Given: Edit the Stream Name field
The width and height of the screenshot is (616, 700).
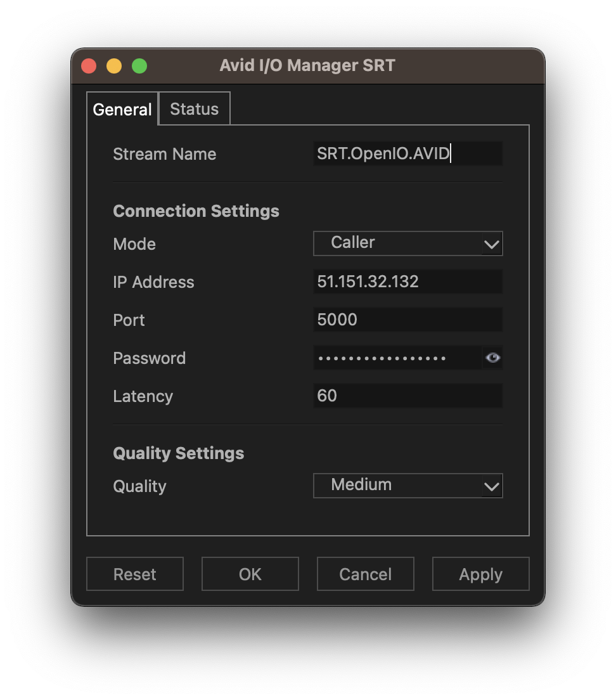Looking at the screenshot, I should point(407,153).
